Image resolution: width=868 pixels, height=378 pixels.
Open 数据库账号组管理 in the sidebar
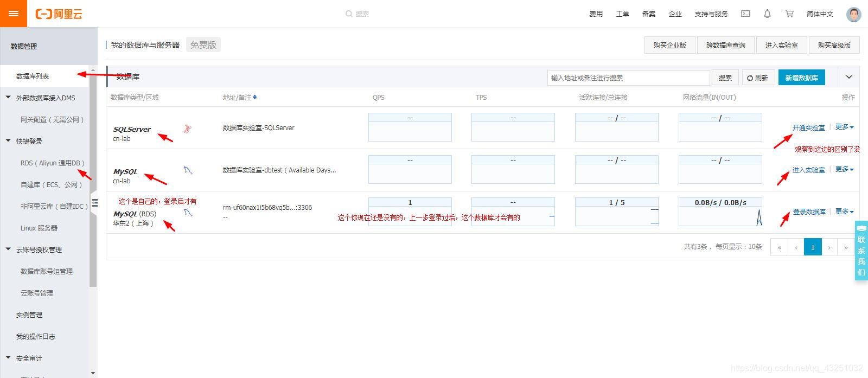point(46,271)
